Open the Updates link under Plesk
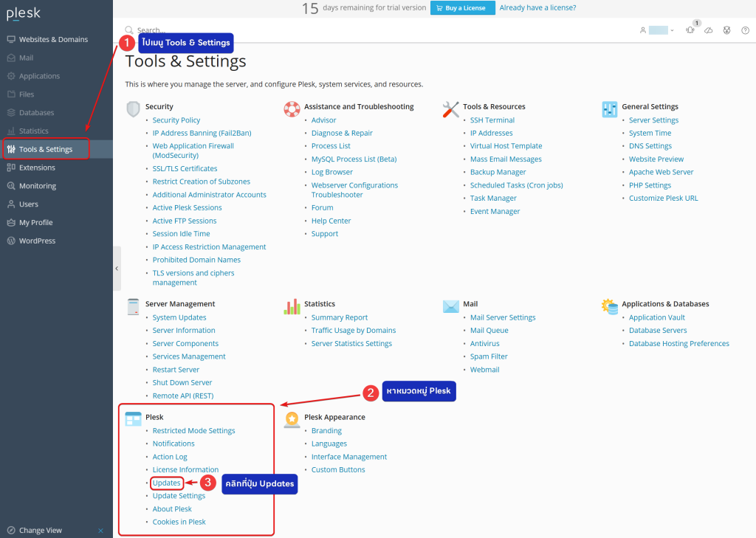Image resolution: width=756 pixels, height=538 pixels. 167,483
